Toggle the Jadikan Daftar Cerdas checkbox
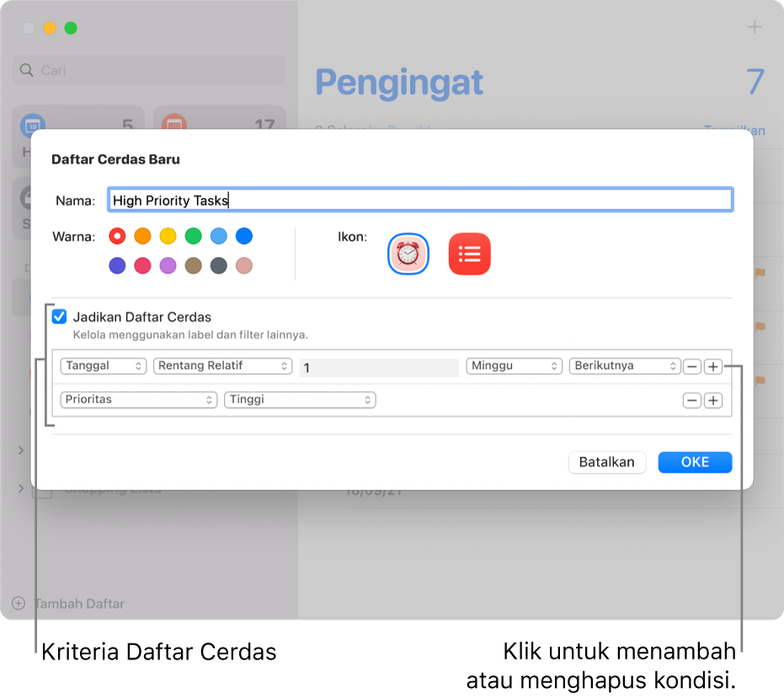784x699 pixels. (59, 316)
